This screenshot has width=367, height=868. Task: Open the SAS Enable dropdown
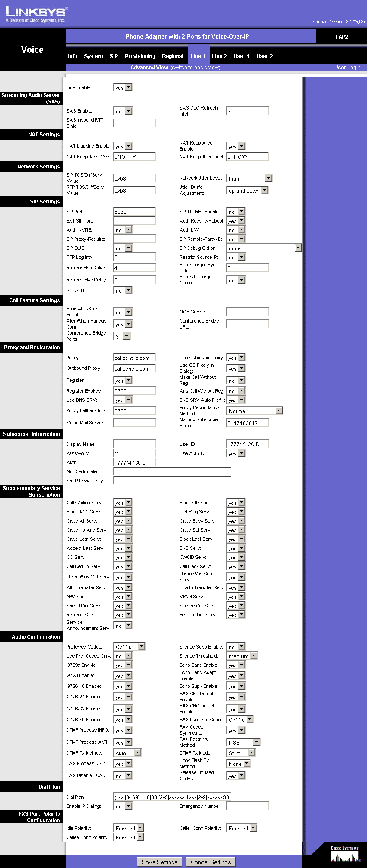123,111
